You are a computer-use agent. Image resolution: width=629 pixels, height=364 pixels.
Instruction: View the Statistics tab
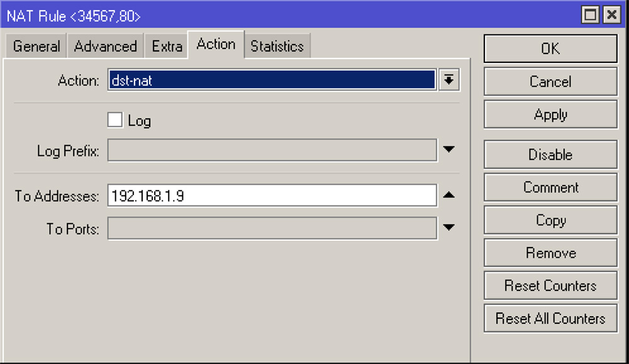pos(277,47)
